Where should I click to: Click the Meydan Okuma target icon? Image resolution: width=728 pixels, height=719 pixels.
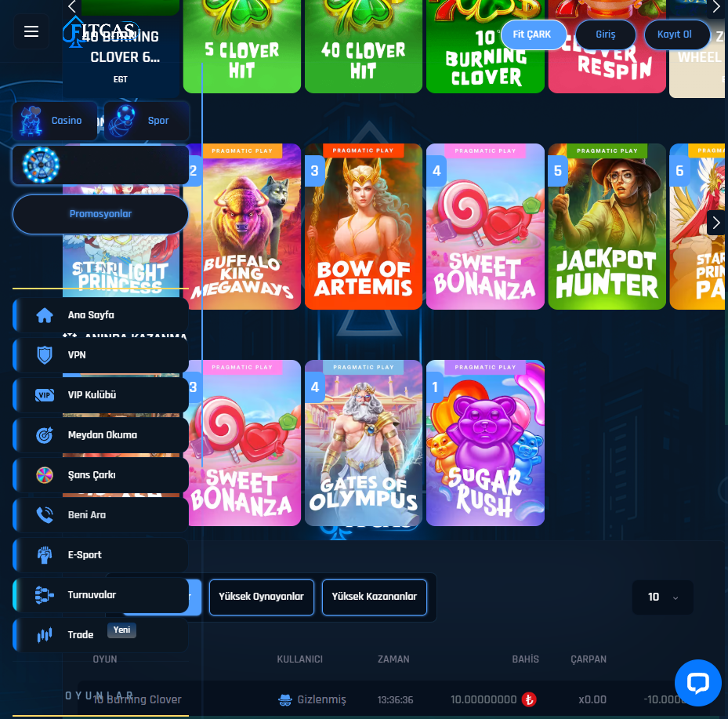45,435
